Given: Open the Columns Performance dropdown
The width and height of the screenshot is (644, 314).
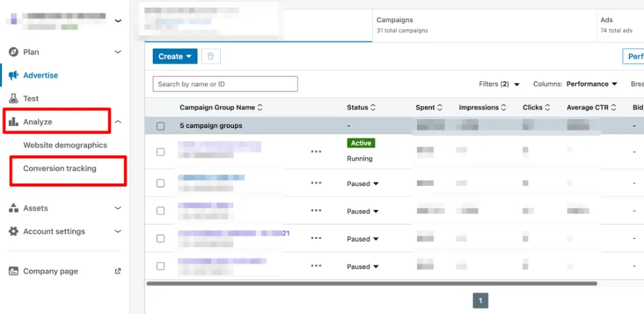Looking at the screenshot, I should coord(591,84).
